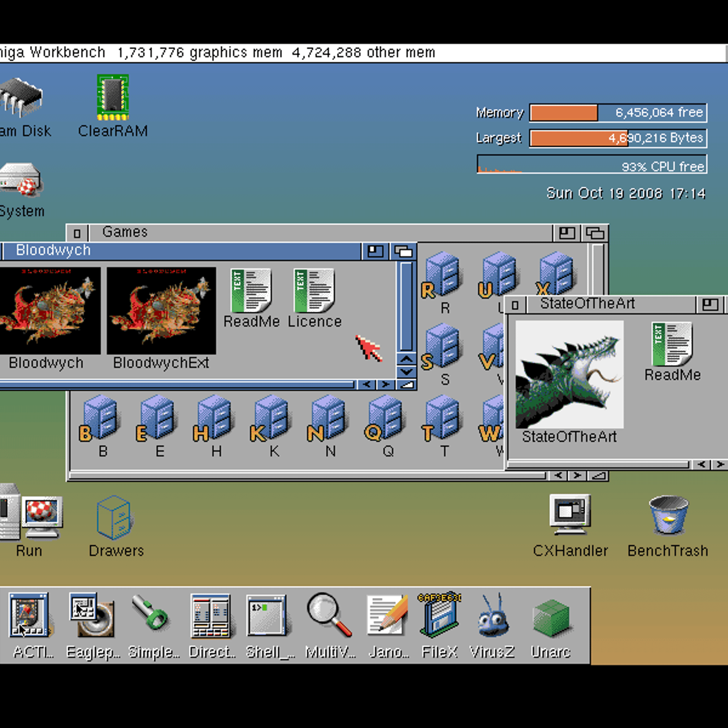The image size is (728, 728).
Task: Open ReadMe in StateOfTheArt window
Action: 672,344
